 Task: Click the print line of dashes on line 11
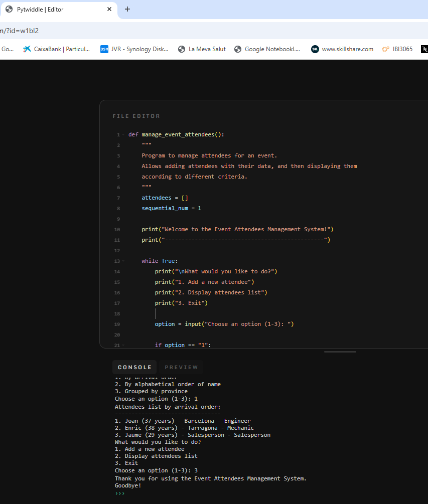236,240
